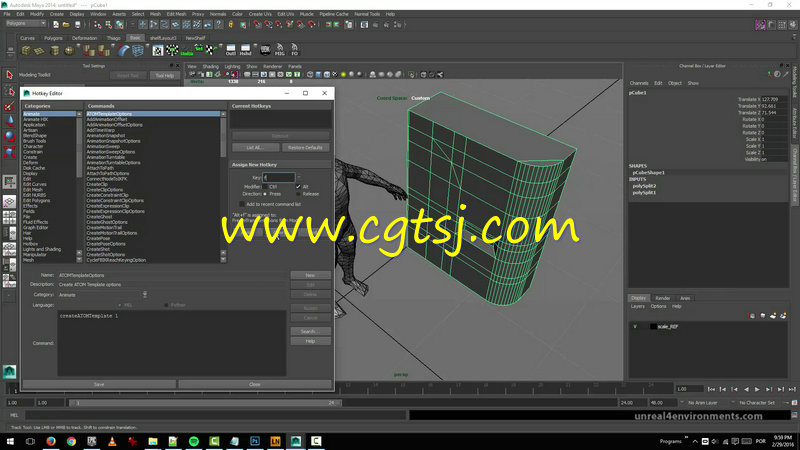Click the question mark snap help icon
The image size is (800, 450).
pyautogui.click(x=219, y=24)
